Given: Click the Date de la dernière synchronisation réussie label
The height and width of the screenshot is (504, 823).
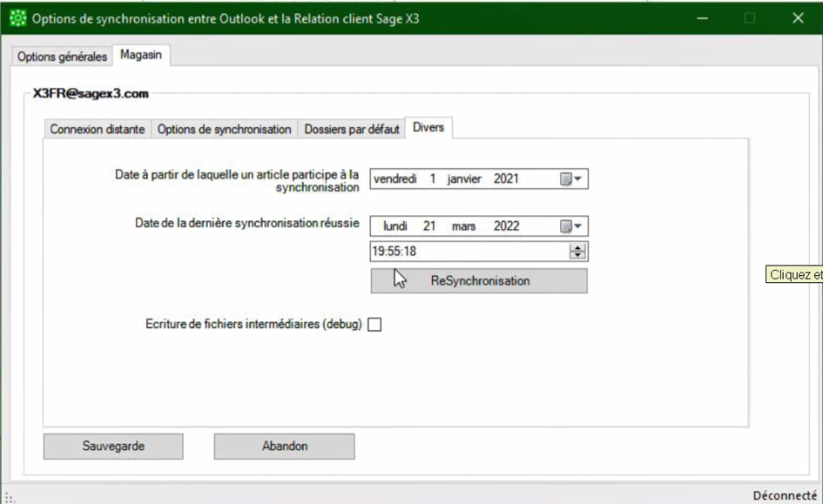Looking at the screenshot, I should tap(247, 223).
